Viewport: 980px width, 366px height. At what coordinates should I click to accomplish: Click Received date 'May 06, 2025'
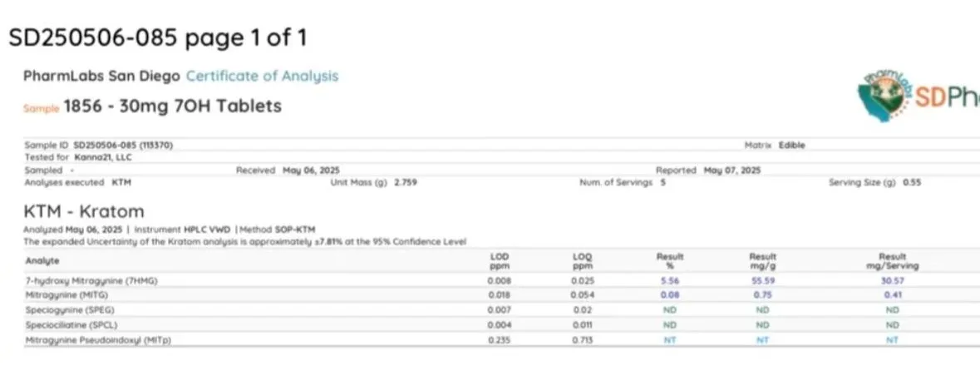click(x=311, y=171)
